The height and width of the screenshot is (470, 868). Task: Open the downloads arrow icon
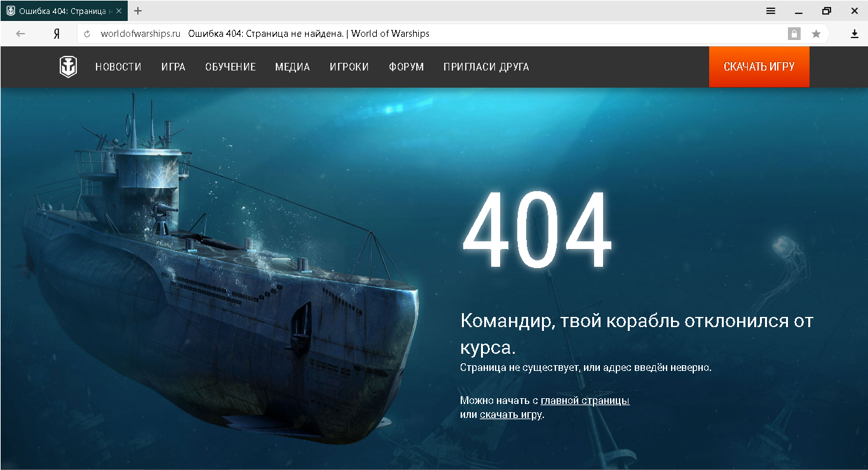[x=855, y=34]
